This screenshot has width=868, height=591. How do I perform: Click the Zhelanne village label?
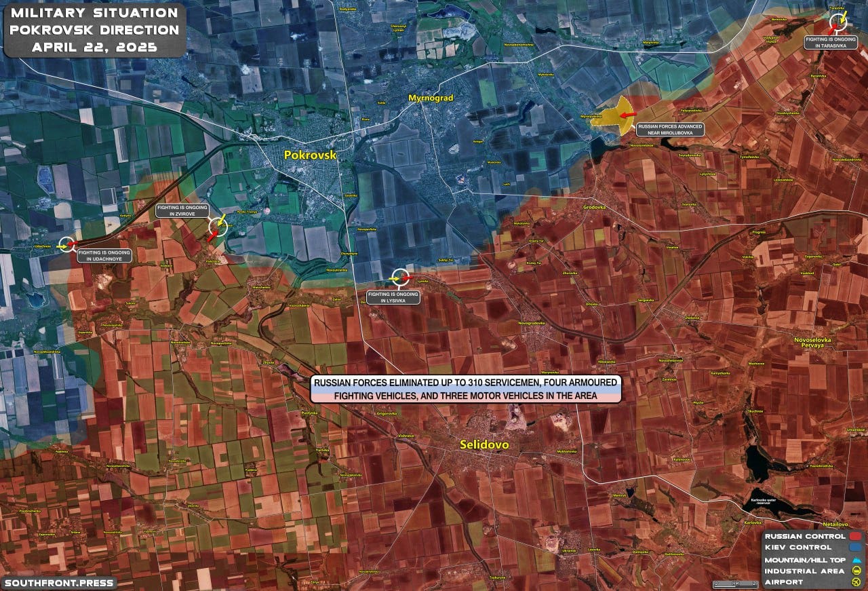click(692, 317)
